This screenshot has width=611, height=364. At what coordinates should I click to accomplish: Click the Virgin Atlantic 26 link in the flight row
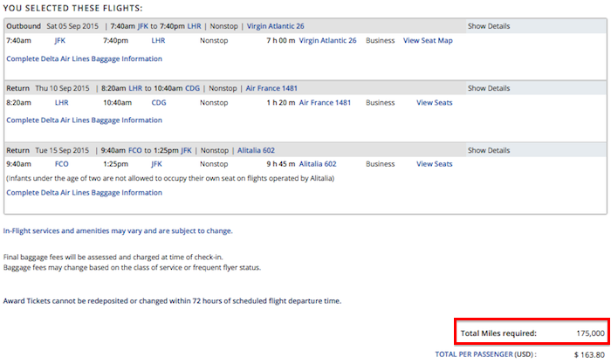[327, 40]
